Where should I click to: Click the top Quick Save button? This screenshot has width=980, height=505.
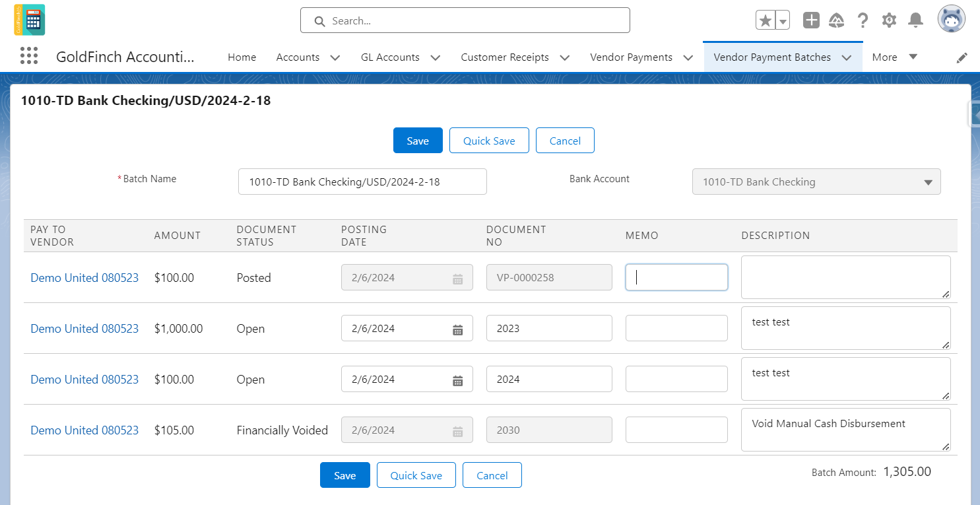489,141
